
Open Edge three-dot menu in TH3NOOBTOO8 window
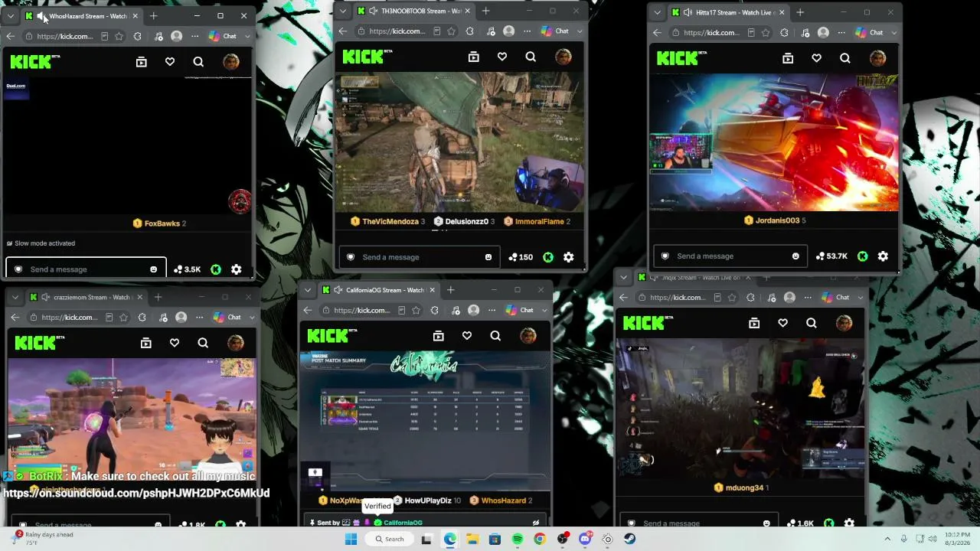[x=527, y=31]
